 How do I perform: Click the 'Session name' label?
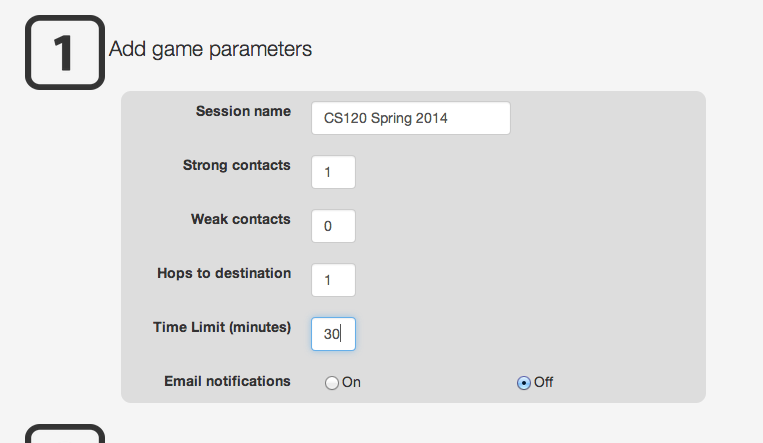coord(243,111)
